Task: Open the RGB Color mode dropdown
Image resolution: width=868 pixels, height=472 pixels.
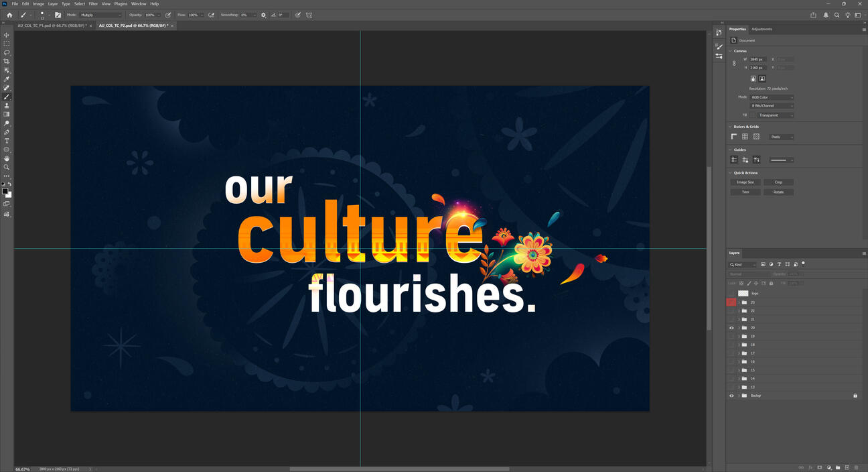Action: tap(772, 97)
